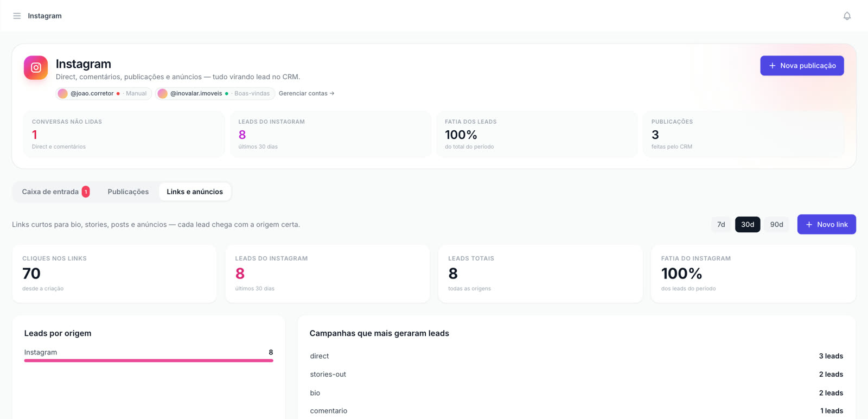Select the stories-out campaign row
This screenshot has width=868, height=419.
click(x=577, y=374)
